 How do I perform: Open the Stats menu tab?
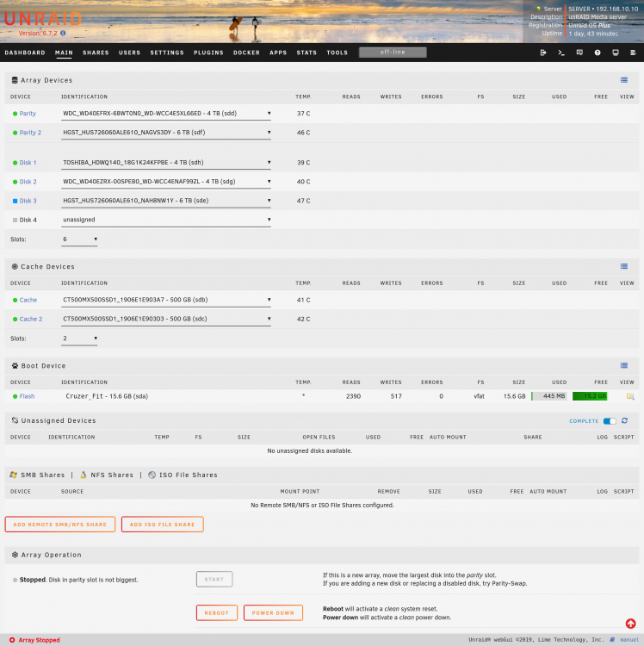tap(307, 53)
